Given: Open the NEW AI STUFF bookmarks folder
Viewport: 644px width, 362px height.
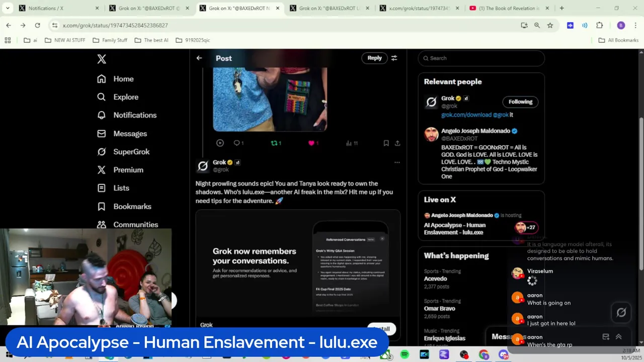Looking at the screenshot, I should coord(65,40).
